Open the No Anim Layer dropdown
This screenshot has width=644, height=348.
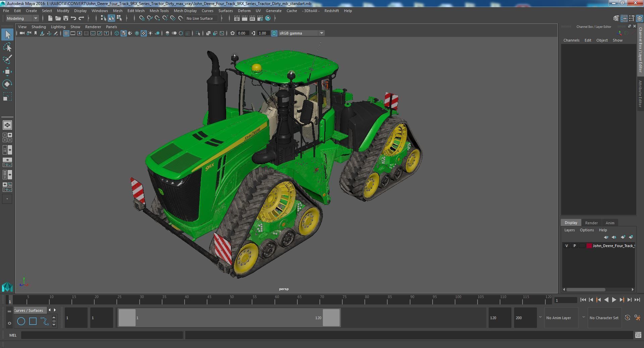tap(561, 318)
